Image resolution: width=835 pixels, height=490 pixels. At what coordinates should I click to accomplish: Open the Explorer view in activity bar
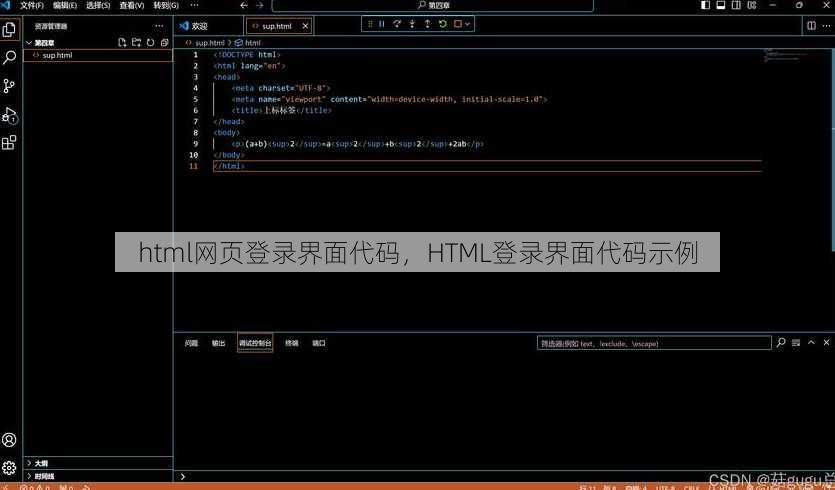9,29
